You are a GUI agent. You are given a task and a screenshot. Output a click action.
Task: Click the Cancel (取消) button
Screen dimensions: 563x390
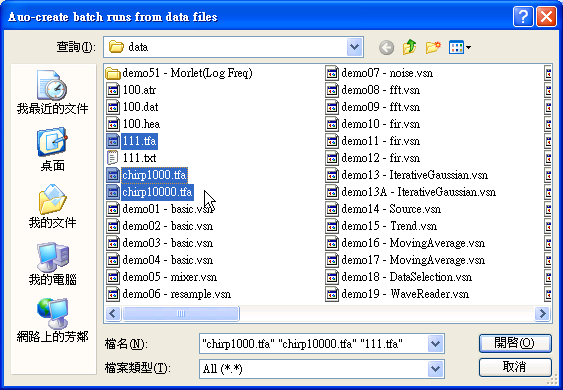[x=515, y=367]
